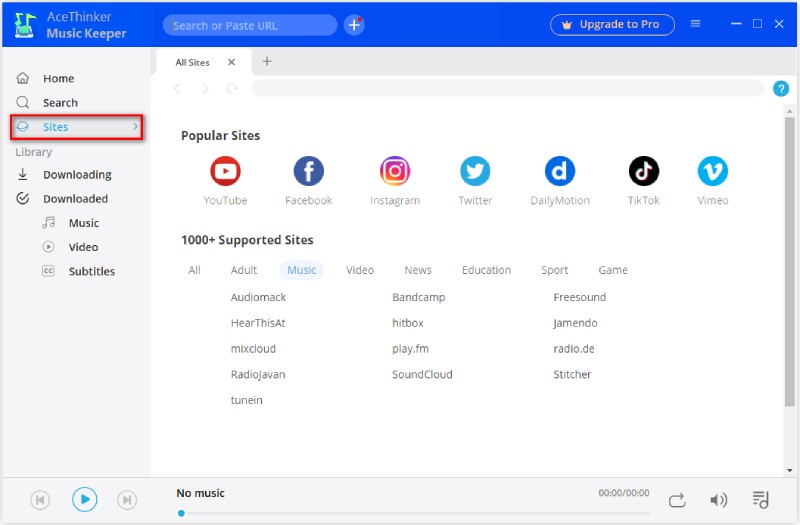Open the YouTube popular site icon

click(x=225, y=171)
